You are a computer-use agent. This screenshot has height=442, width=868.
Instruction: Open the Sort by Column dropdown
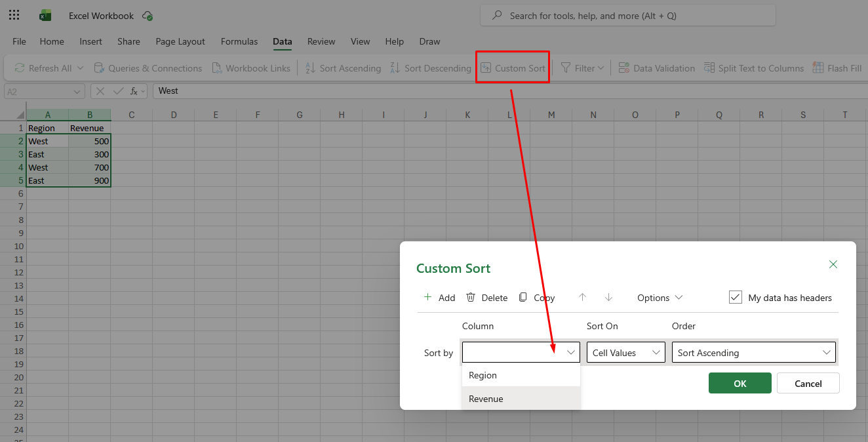point(521,352)
